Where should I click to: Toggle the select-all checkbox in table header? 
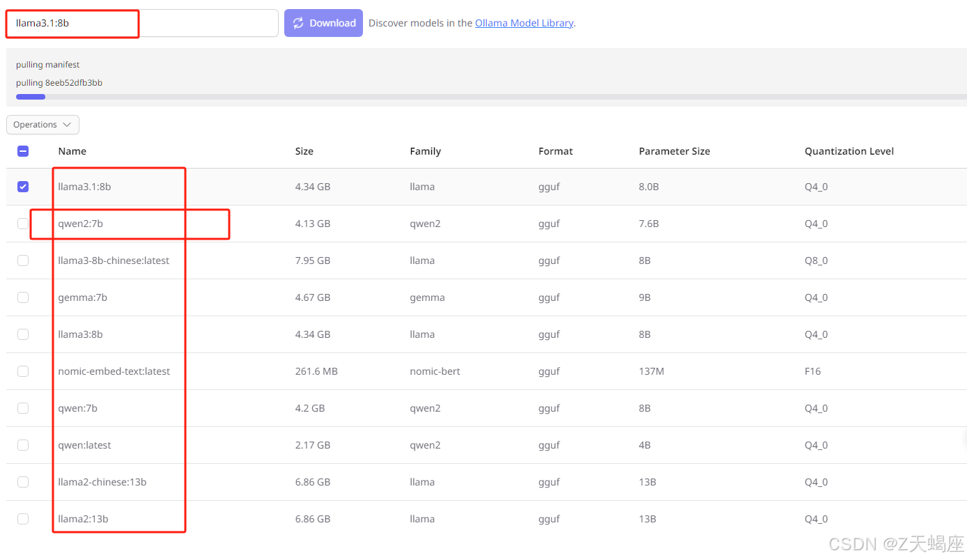23,151
